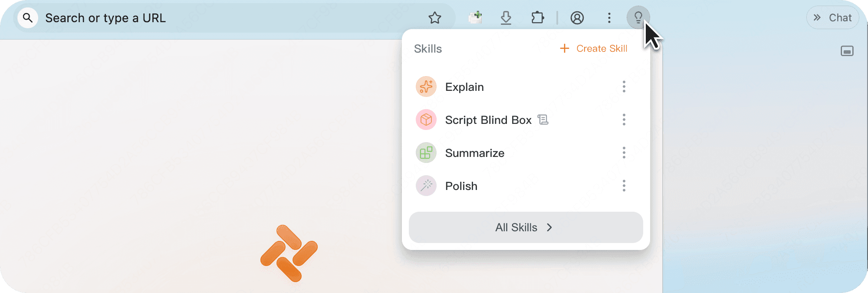
Task: Open more options for Explain skill
Action: [x=624, y=87]
